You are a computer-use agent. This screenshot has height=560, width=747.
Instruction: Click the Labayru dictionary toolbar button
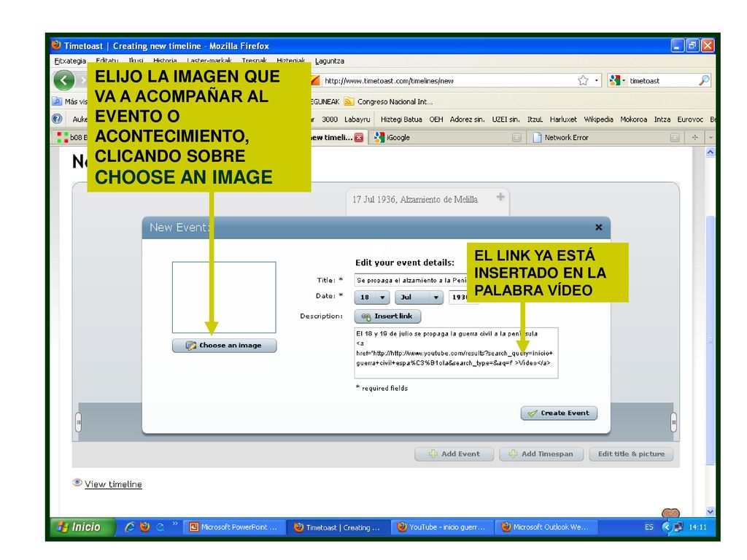pos(357,119)
